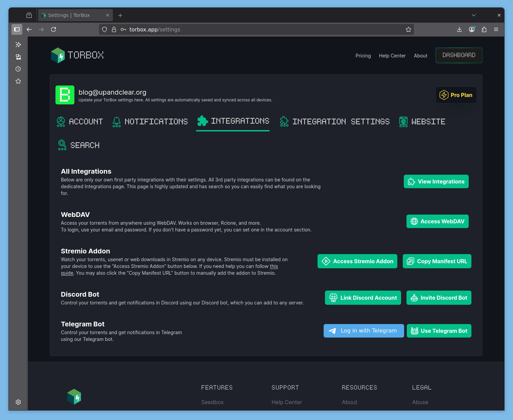Screen dimensions: 513x420
Task: Open the Extensions puzzle icon
Action: pyautogui.click(x=484, y=29)
